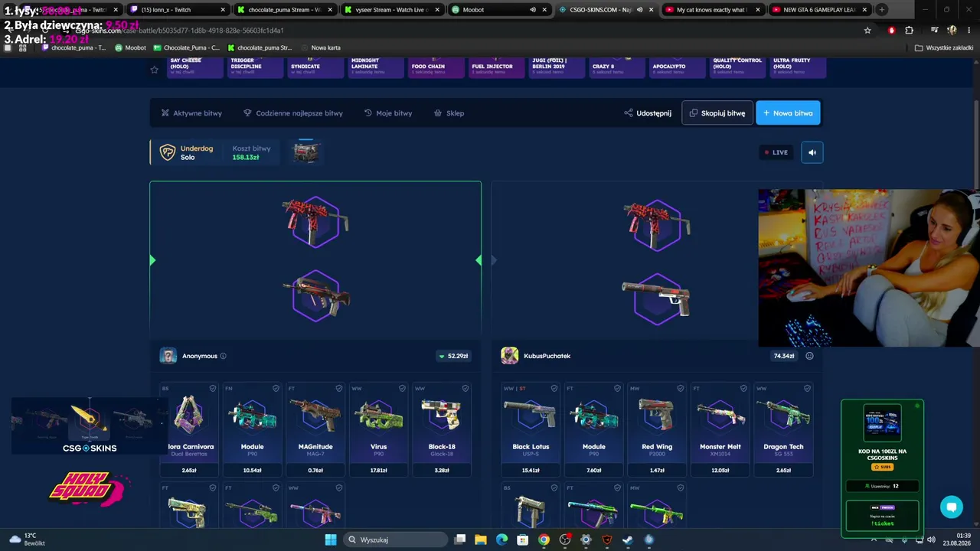Image resolution: width=980 pixels, height=551 pixels.
Task: Click the shield icon on the Black Lotus card
Action: pos(554,389)
